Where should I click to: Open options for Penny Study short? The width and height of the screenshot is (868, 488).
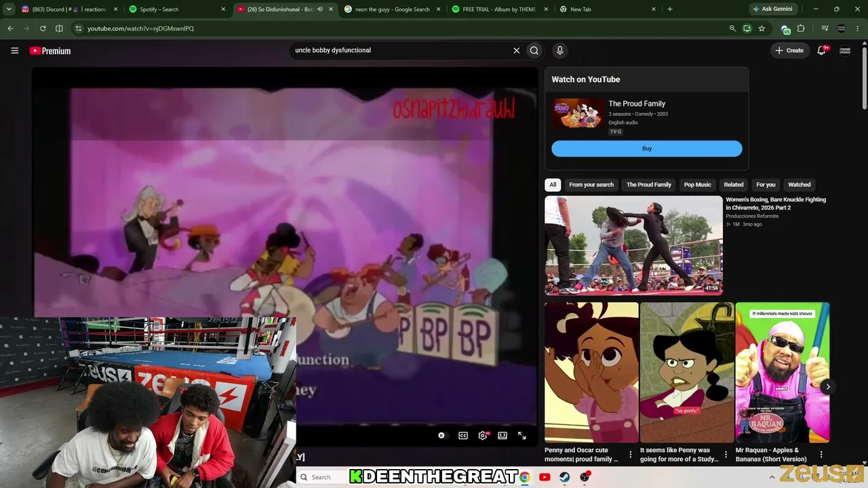point(726,455)
